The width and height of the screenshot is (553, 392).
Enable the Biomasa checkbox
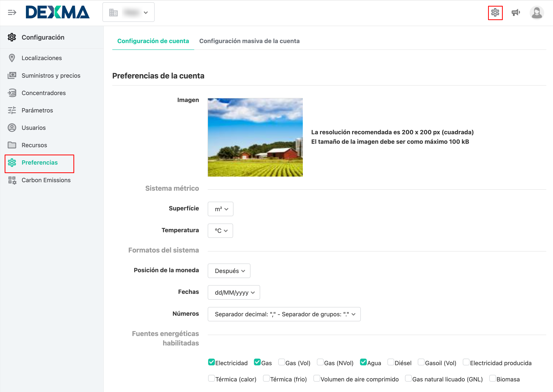pos(492,378)
